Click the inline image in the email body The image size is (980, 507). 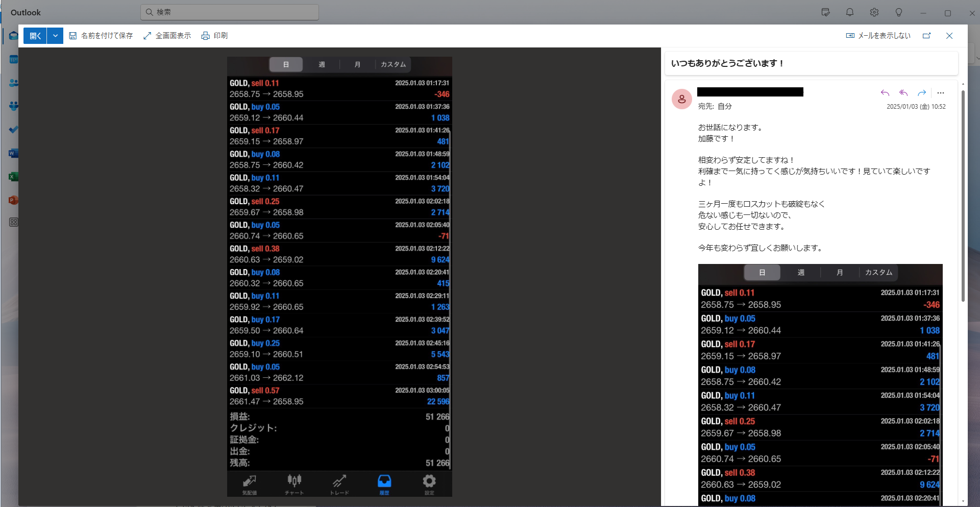point(820,384)
